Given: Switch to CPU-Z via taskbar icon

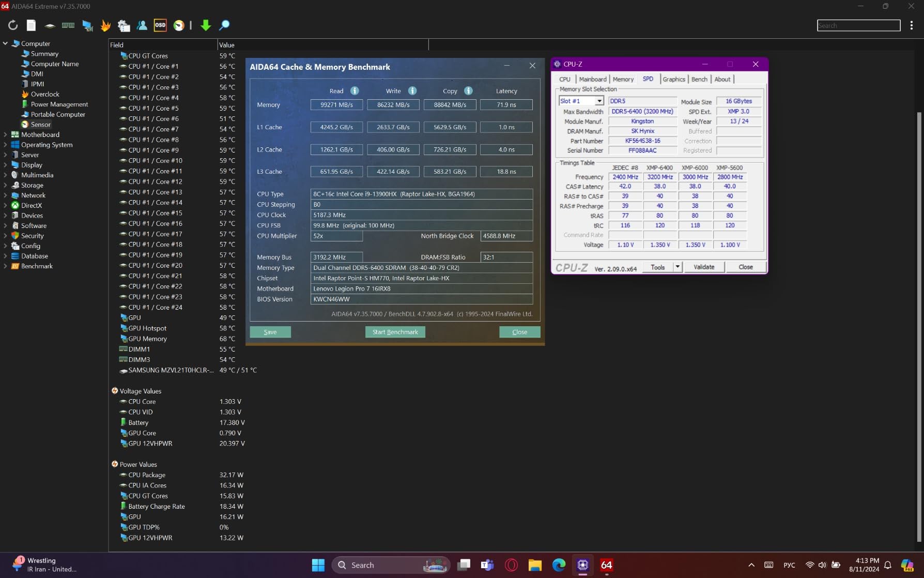Looking at the screenshot, I should [582, 565].
